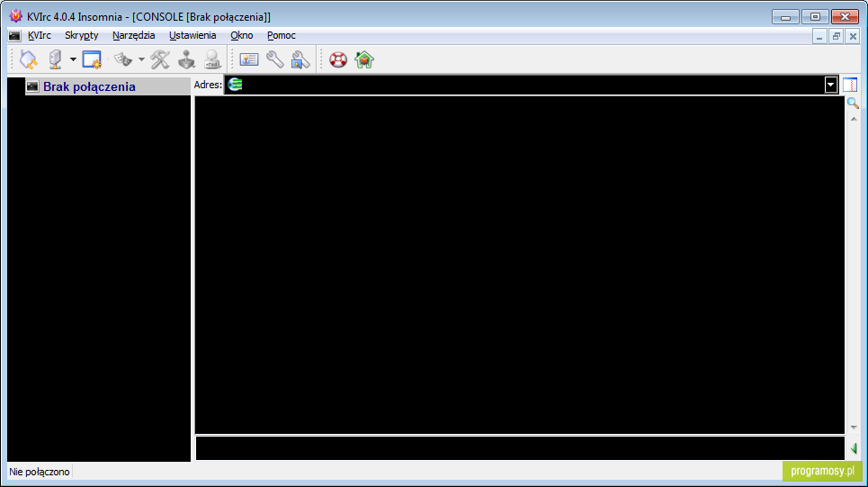Click the console icon left of KVIrc menu
The width and height of the screenshot is (868, 487).
14,36
